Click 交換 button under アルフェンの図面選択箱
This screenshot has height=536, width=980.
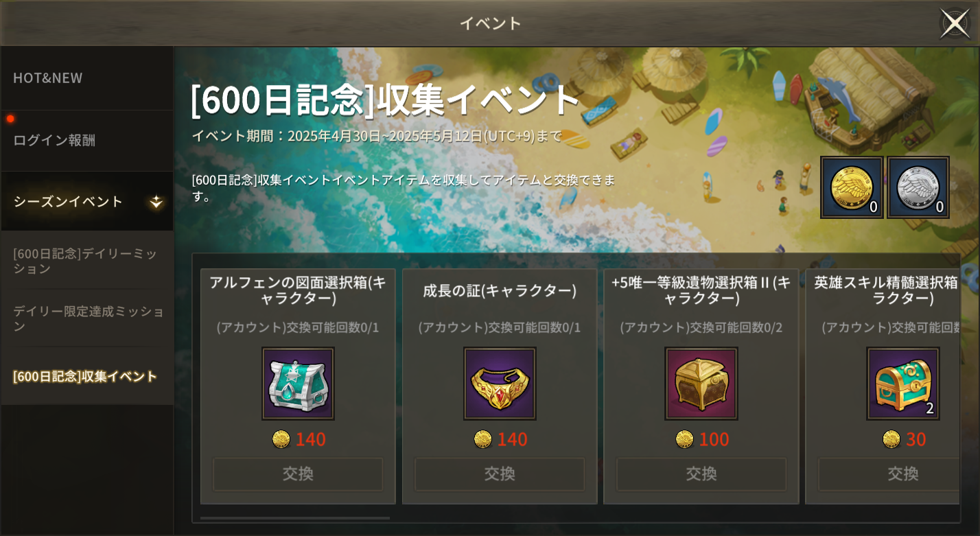click(x=298, y=474)
